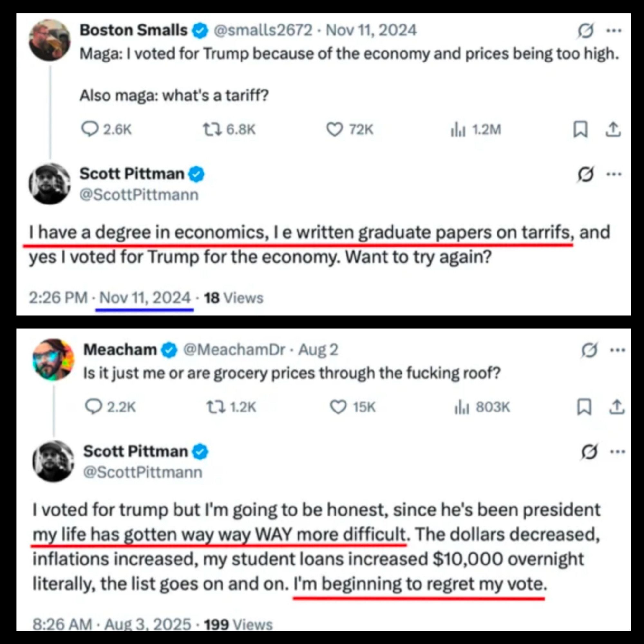Reply to Boston Smalls' tweet
Image resolution: width=644 pixels, height=644 pixels.
(89, 129)
